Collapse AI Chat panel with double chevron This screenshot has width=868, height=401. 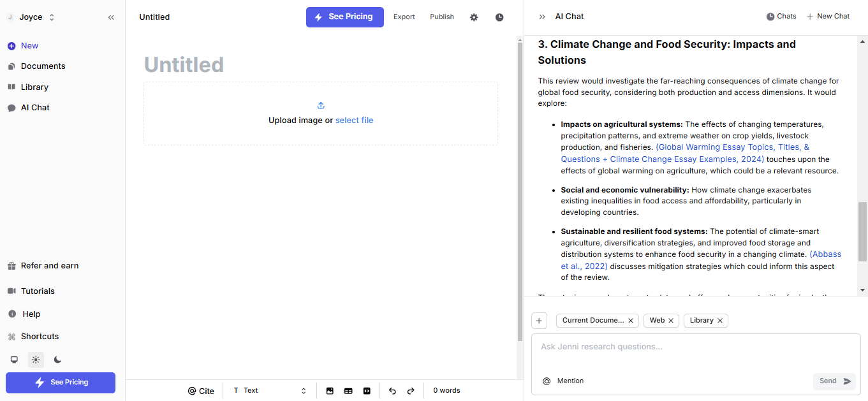pos(542,17)
